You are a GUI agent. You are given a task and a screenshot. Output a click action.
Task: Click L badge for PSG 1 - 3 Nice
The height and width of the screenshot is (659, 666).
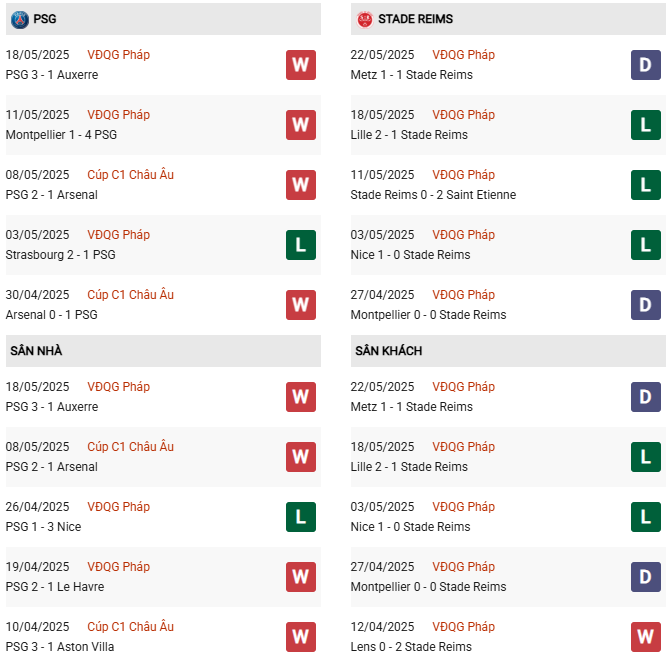click(x=300, y=517)
